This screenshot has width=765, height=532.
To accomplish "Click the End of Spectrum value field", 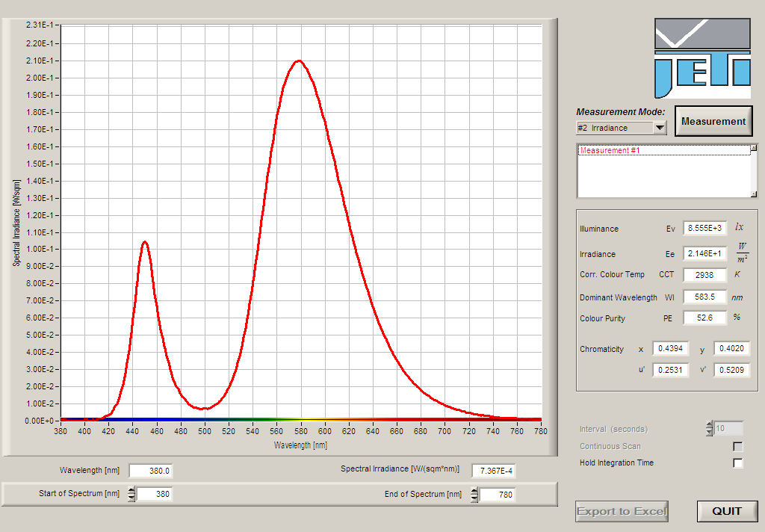I will (x=497, y=494).
